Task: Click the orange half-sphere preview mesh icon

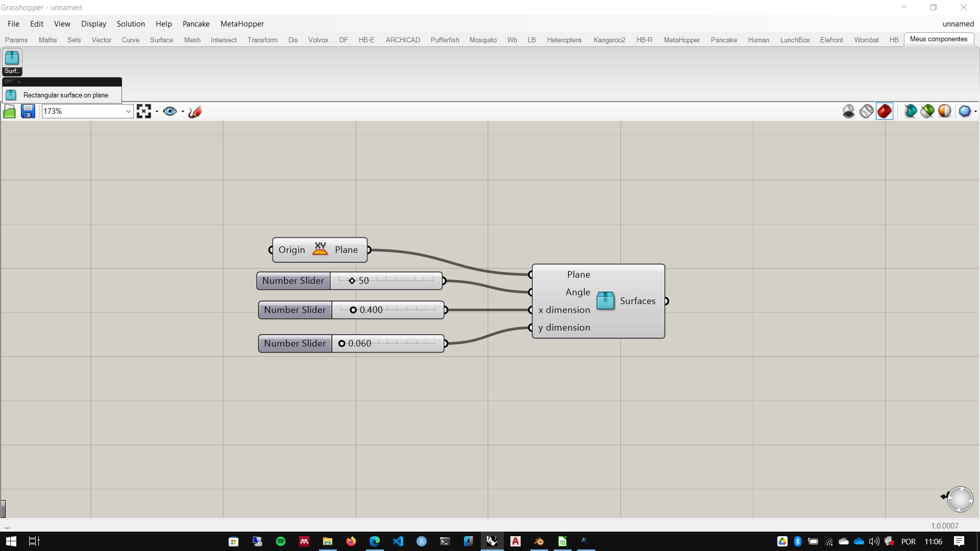Action: tap(945, 111)
